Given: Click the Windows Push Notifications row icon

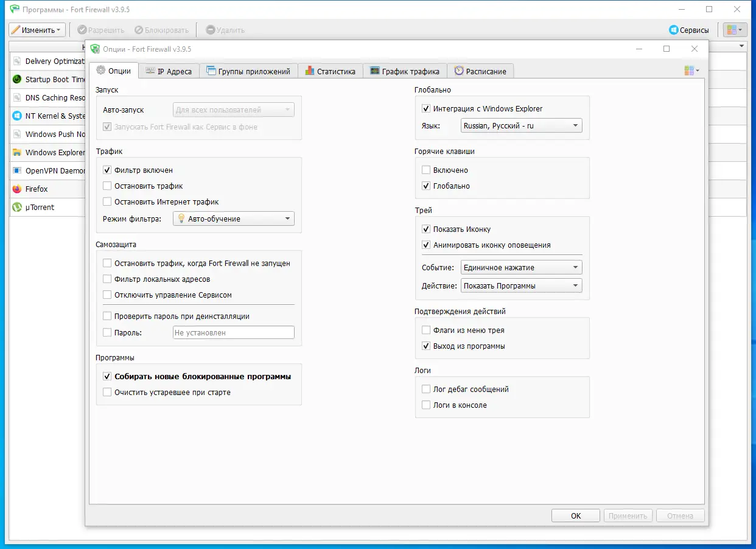Looking at the screenshot, I should pos(16,134).
